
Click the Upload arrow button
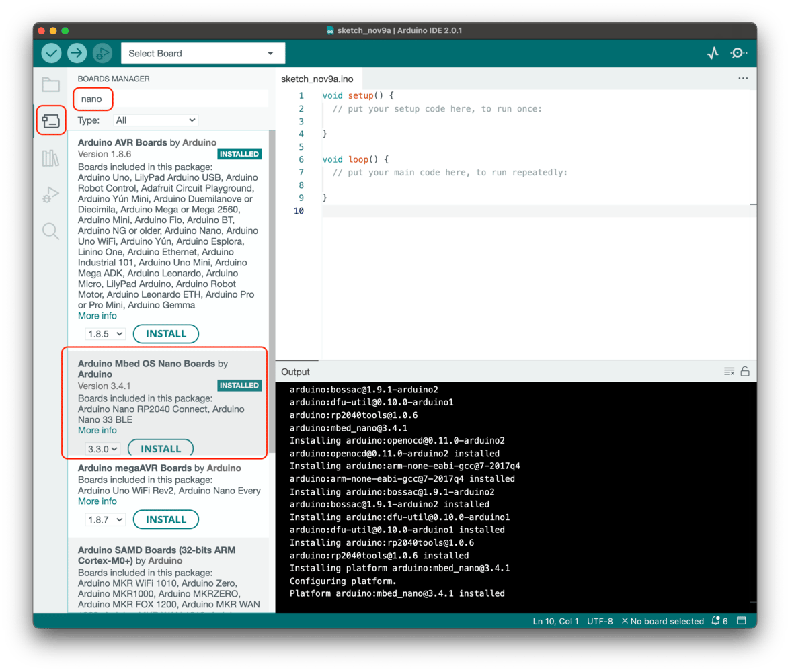(77, 53)
